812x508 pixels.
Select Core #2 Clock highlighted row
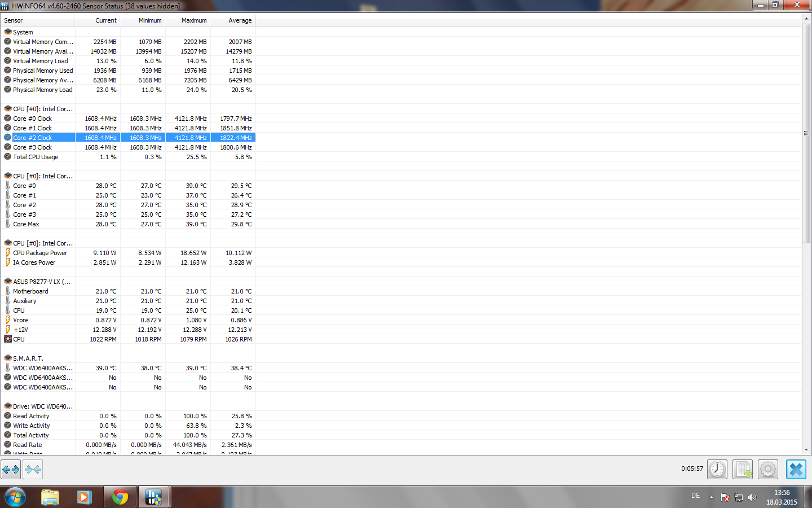tap(128, 138)
